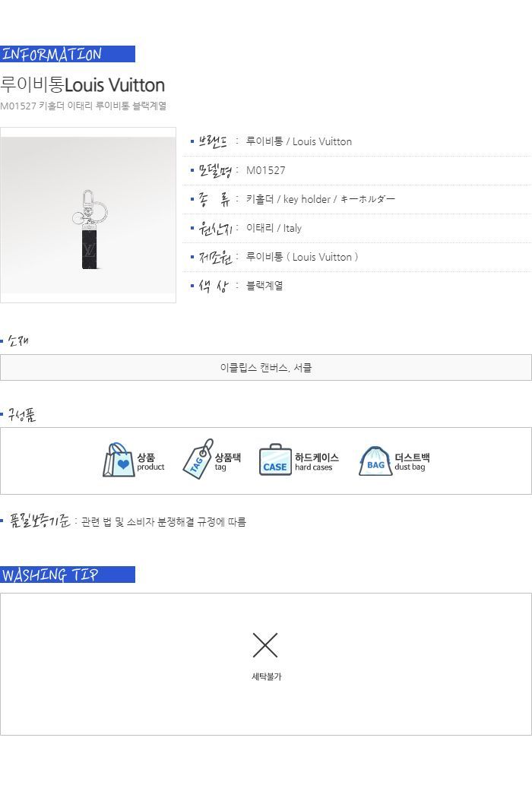
Task: Click the WASHING TIP section header banner
Action: coord(68,575)
